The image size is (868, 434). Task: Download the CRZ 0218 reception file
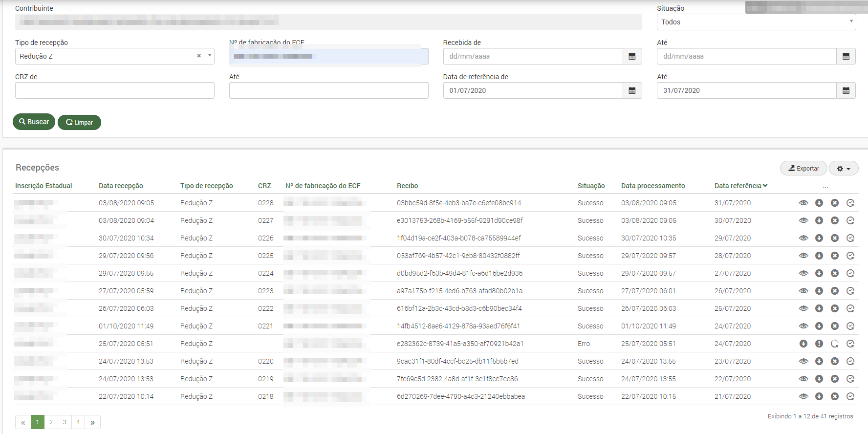[819, 396]
